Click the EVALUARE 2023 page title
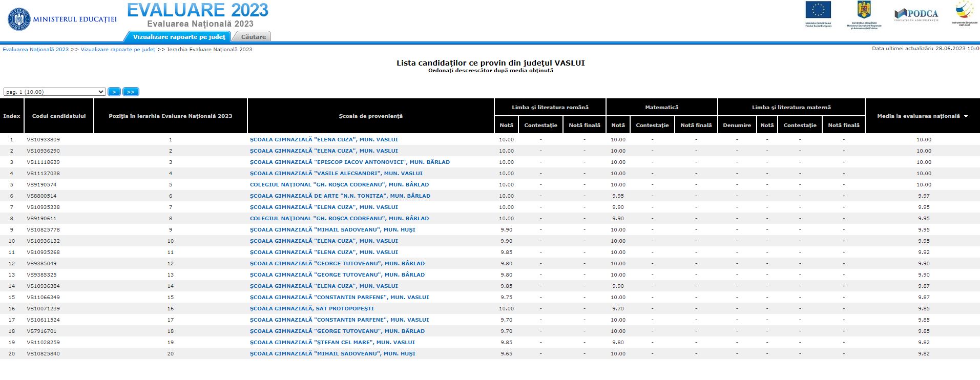 198,10
